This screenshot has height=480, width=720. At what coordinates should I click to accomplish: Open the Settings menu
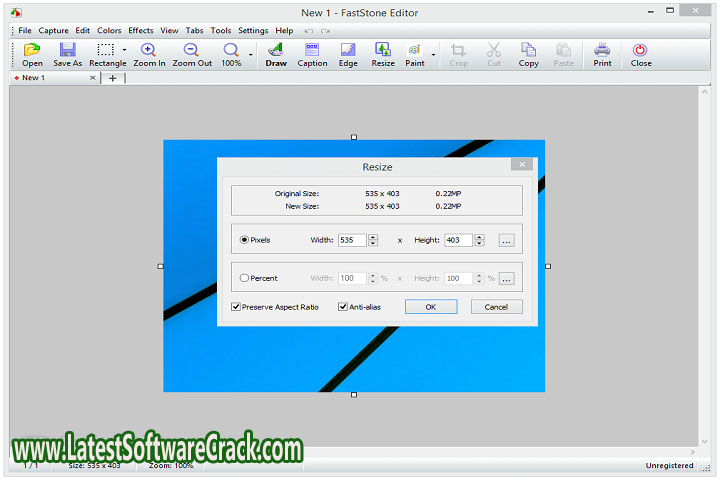coord(253,31)
